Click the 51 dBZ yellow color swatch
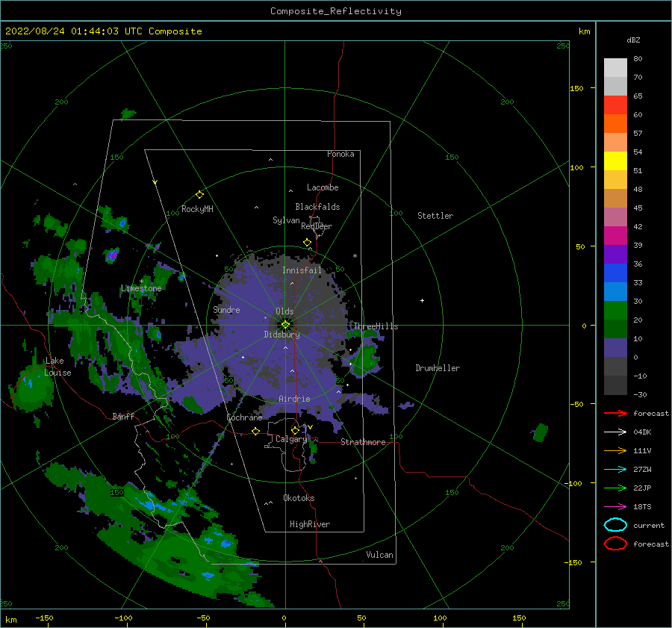The width and height of the screenshot is (672, 628). [x=615, y=161]
